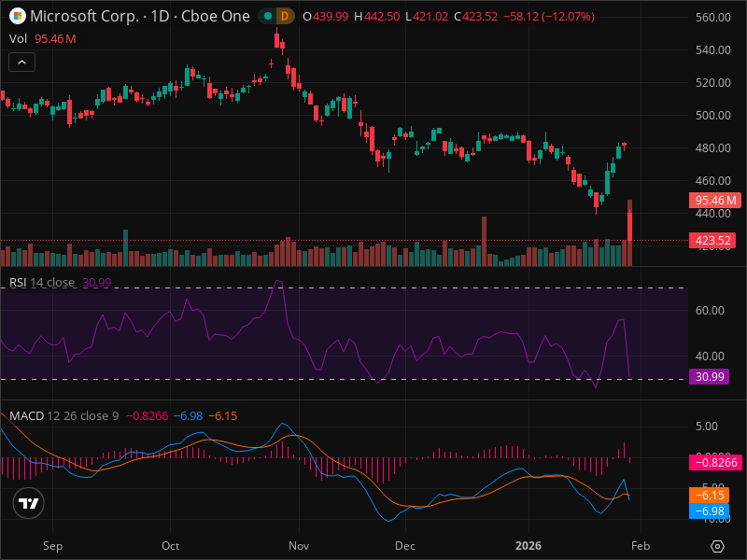Open the TradingView logo link
Screen dimensions: 747x560
(x=29, y=503)
